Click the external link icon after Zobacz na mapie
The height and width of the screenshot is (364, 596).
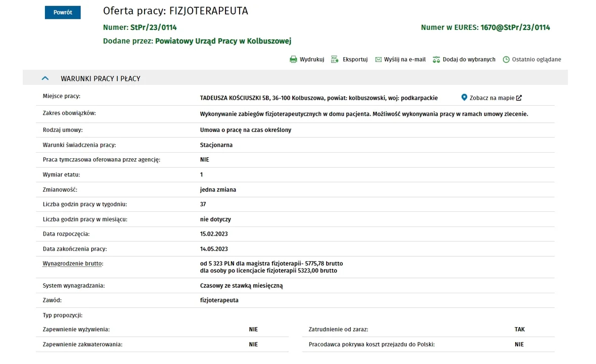click(519, 98)
